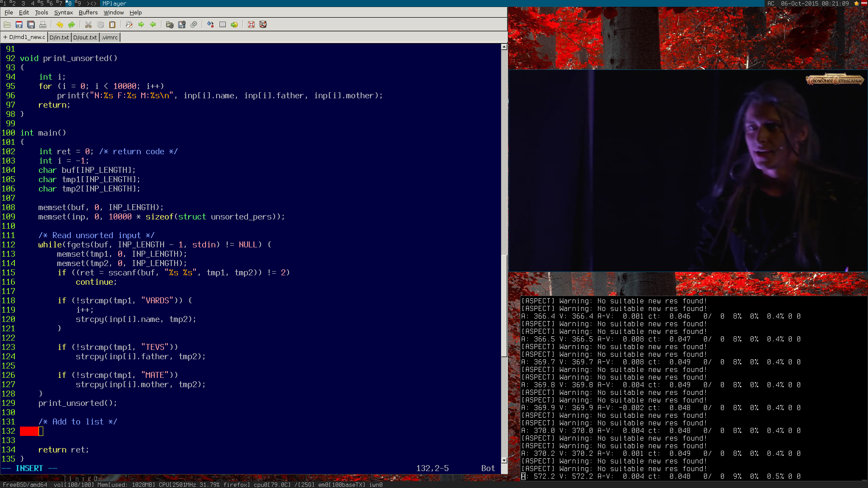Image resolution: width=868 pixels, height=488 pixels.
Task: Click the last terminal line 'A: 572.2'
Action: tap(661, 477)
